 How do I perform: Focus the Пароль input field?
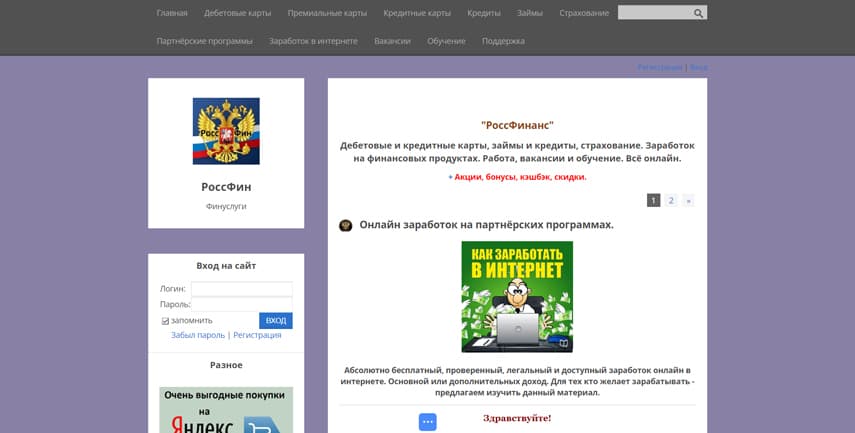coord(242,304)
